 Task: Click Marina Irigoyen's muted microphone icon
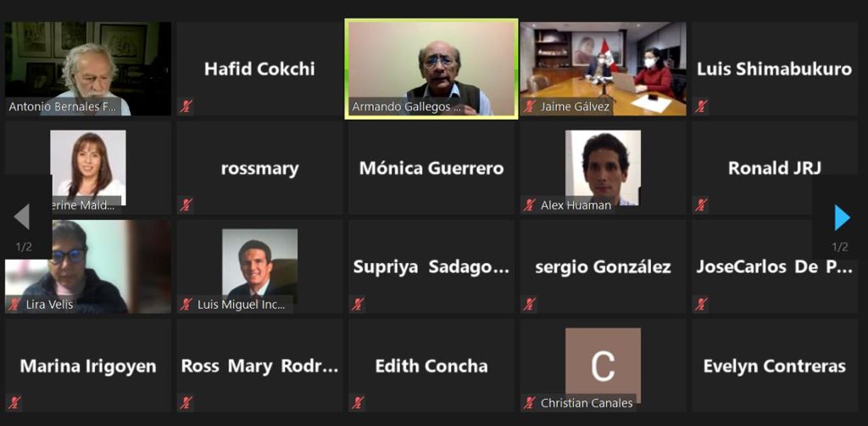pos(14,403)
